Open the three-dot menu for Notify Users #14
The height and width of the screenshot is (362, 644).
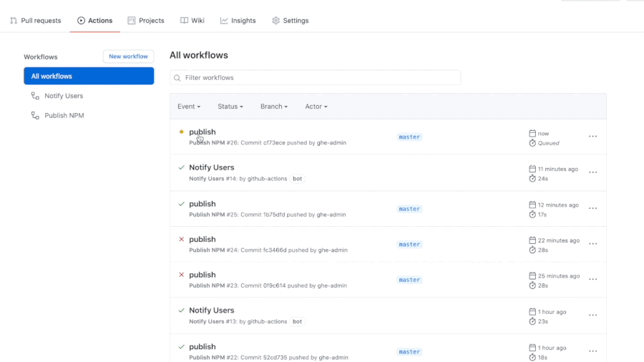tap(592, 172)
